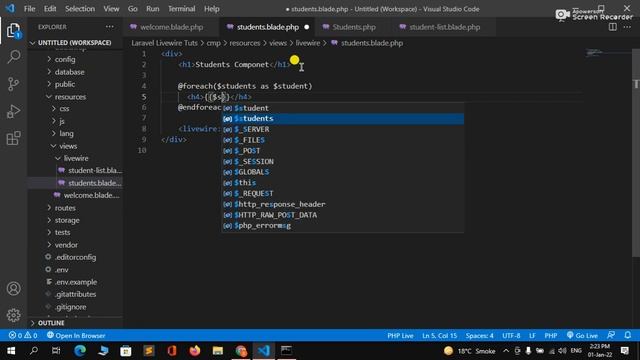This screenshot has width=640, height=360.
Task: Expand the lang folder
Action: coord(66,133)
